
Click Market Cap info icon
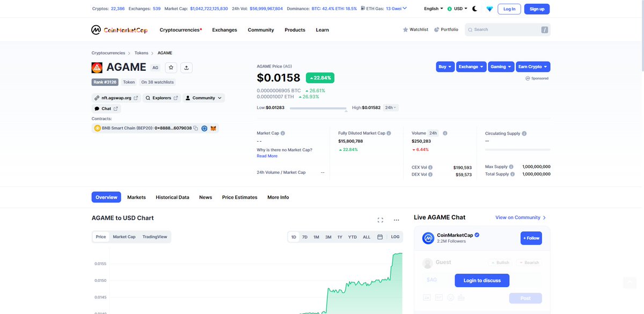pos(283,133)
